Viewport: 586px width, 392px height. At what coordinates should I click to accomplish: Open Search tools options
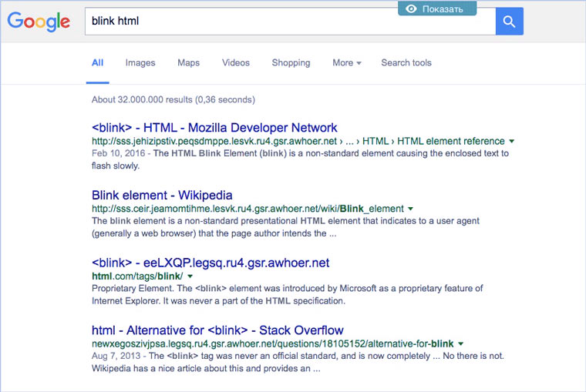click(x=406, y=63)
